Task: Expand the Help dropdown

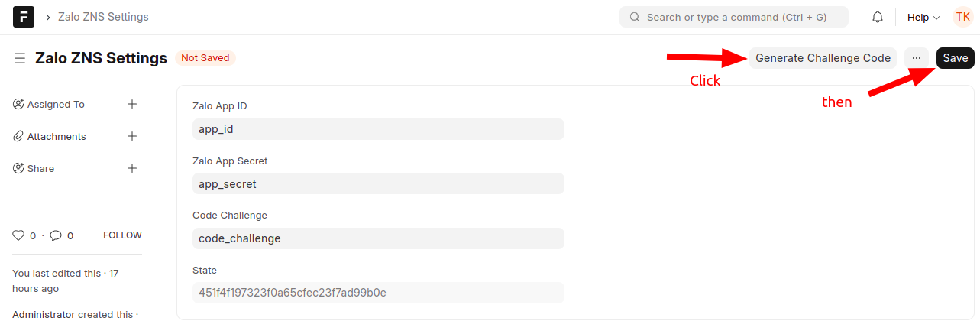Action: point(923,17)
